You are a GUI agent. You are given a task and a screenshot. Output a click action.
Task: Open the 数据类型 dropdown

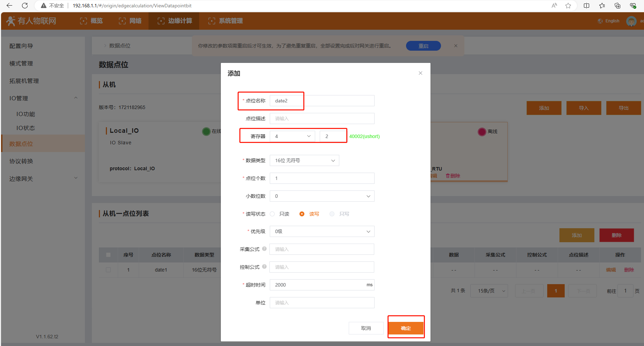[x=304, y=160]
